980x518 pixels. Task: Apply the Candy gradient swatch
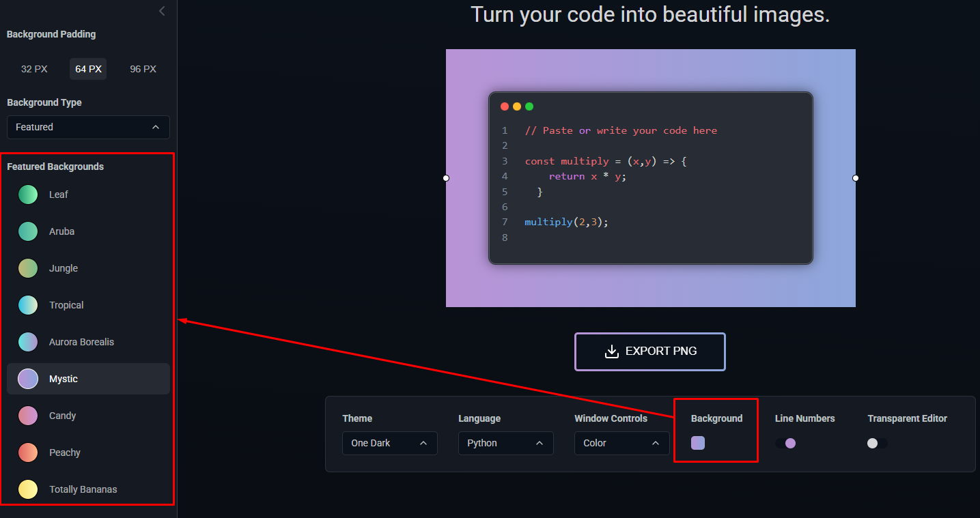[x=28, y=416]
